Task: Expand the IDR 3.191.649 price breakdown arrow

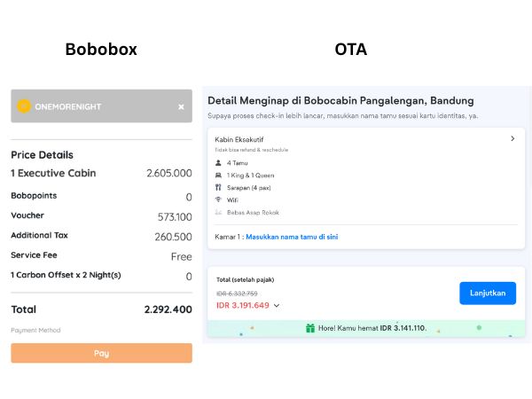Action: click(x=277, y=305)
